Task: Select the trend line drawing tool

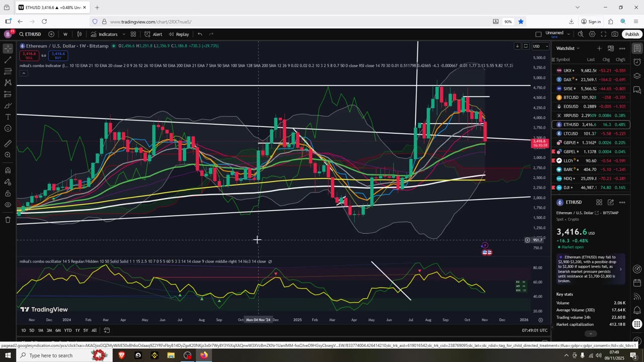Action: click(x=8, y=60)
